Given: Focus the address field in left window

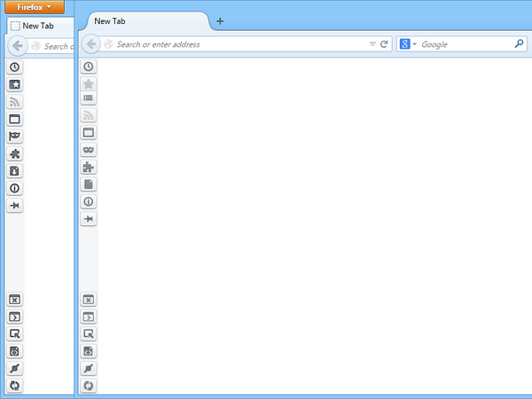Looking at the screenshot, I should point(52,46).
